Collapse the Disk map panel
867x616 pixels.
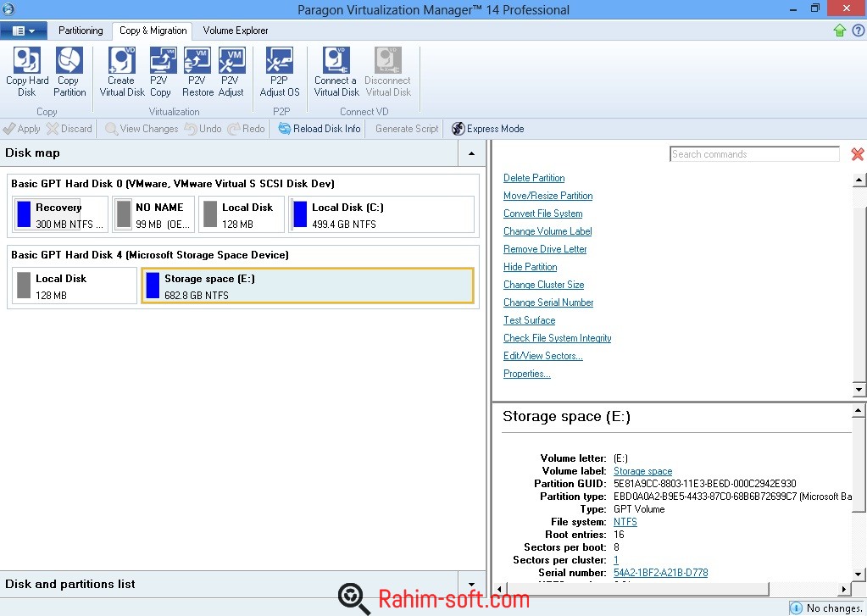point(472,153)
